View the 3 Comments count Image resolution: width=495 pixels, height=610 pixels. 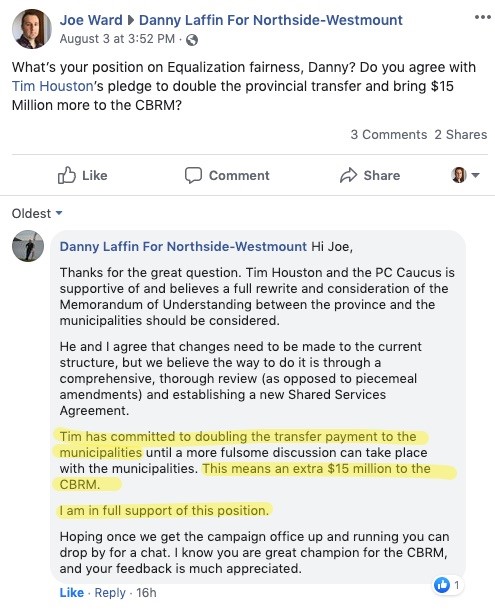(x=389, y=135)
